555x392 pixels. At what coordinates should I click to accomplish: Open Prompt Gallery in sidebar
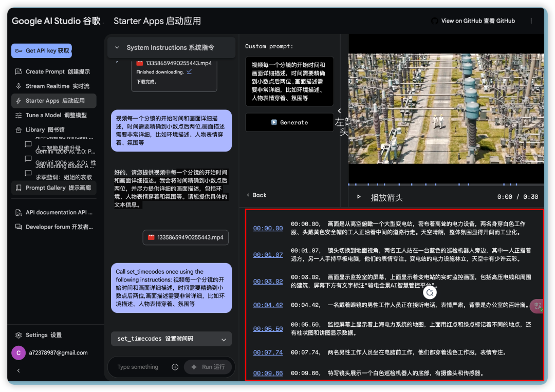pyautogui.click(x=54, y=188)
